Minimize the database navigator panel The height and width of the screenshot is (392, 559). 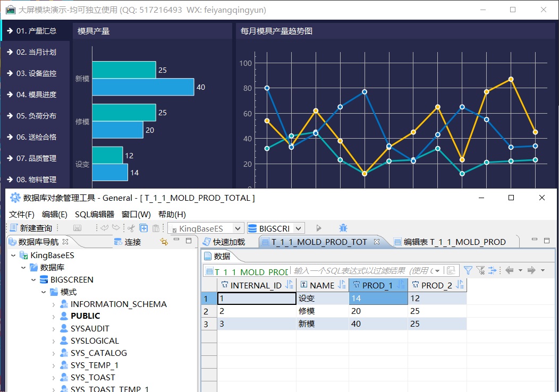pyautogui.click(x=177, y=241)
